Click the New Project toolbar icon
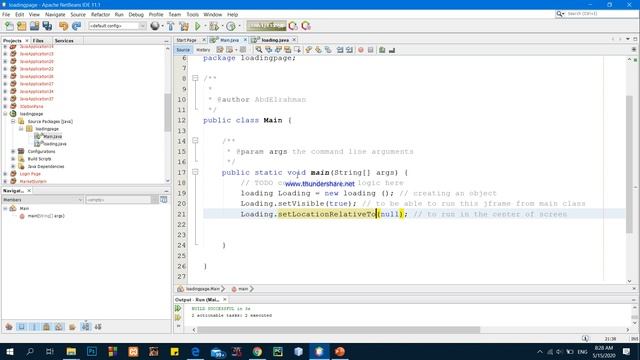Viewport: 640px width, 360px height. pyautogui.click(x=22, y=26)
